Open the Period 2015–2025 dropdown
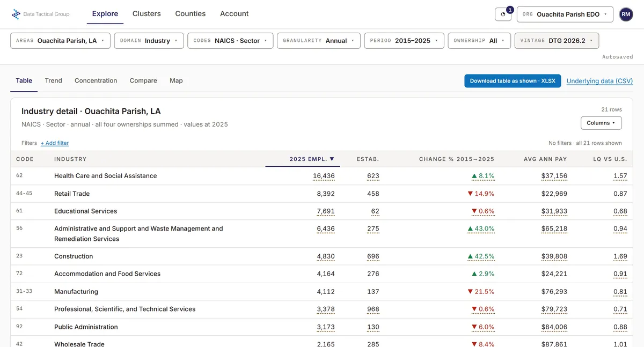This screenshot has height=347, width=644. click(404, 41)
